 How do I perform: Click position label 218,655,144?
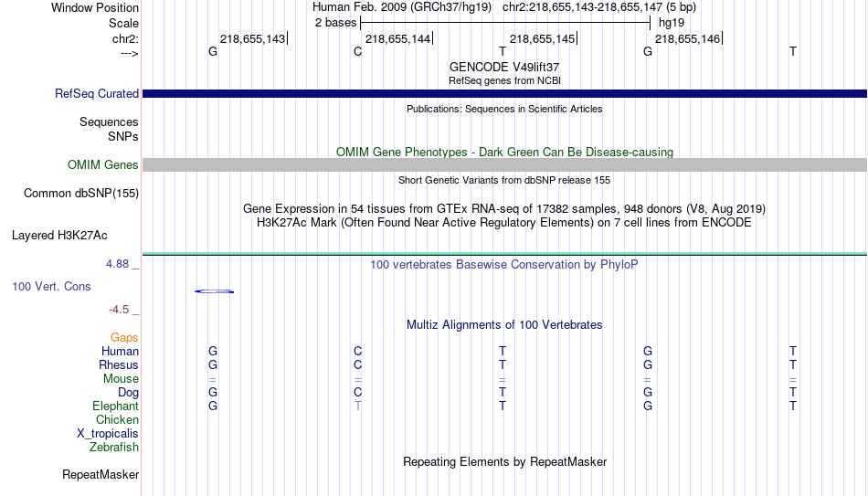coord(397,38)
